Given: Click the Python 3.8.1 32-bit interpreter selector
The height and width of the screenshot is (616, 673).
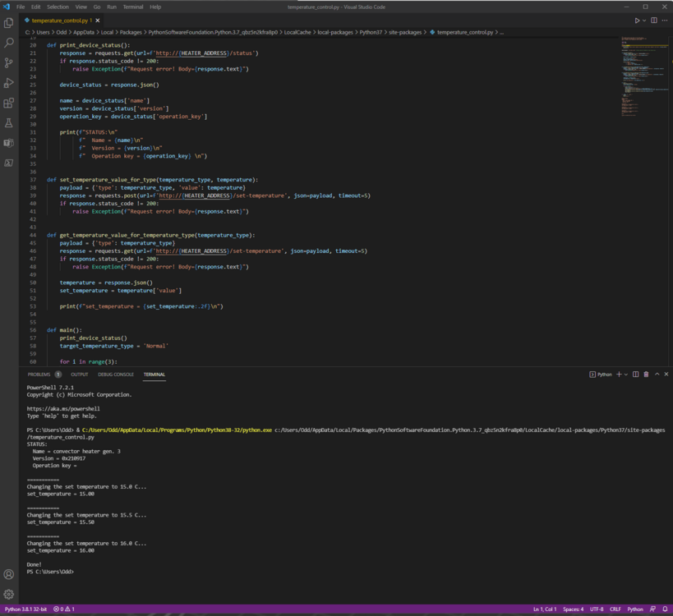Looking at the screenshot, I should point(26,609).
